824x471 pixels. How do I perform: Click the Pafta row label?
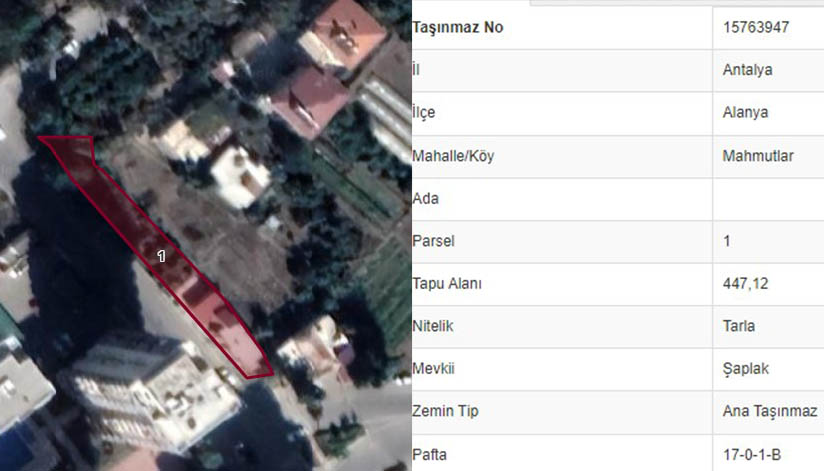(429, 454)
